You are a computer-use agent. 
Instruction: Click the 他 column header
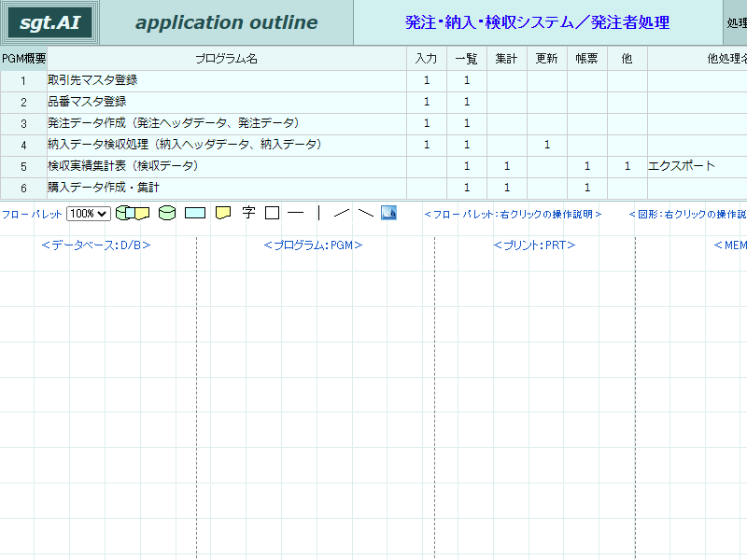click(627, 59)
